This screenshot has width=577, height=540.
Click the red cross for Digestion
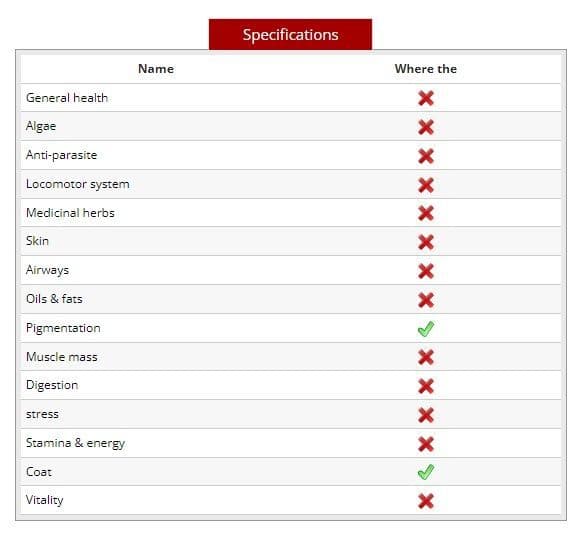[426, 386]
